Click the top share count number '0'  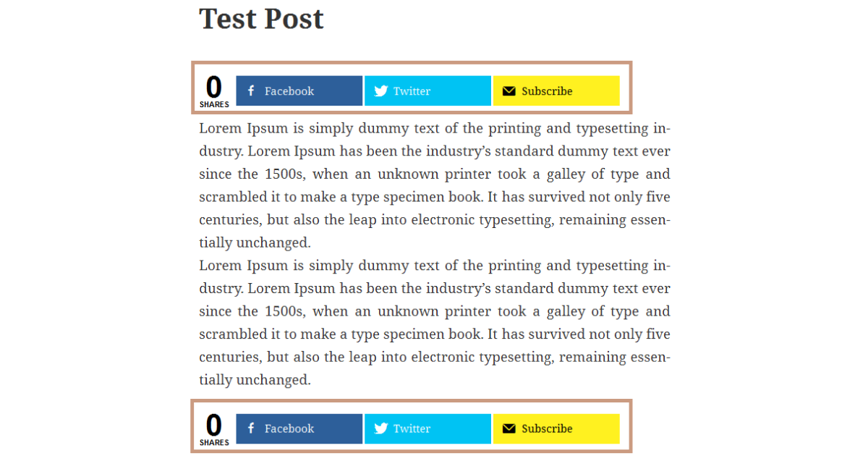click(213, 88)
